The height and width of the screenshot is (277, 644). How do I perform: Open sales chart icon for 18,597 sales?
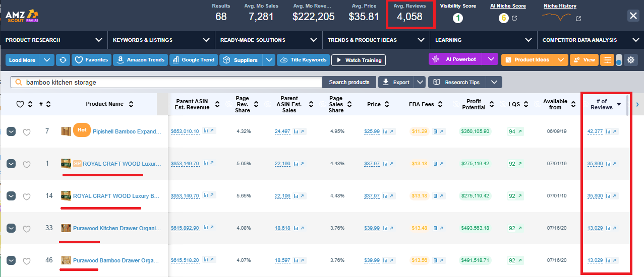295,260
